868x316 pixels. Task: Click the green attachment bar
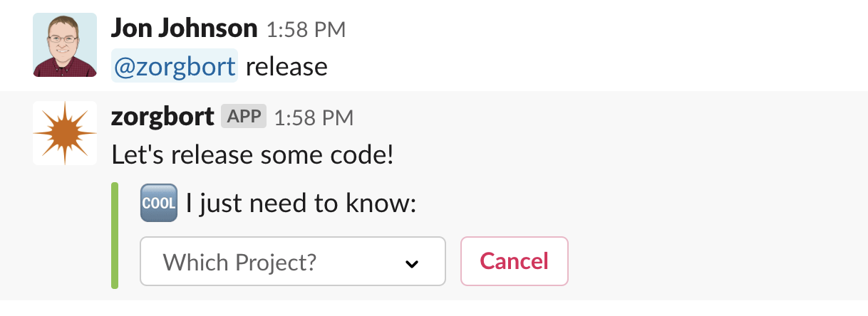[x=115, y=236]
